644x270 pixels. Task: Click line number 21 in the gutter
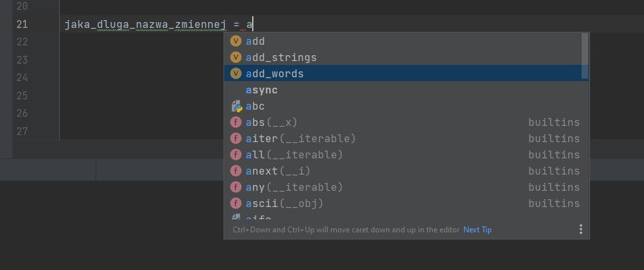coord(21,25)
